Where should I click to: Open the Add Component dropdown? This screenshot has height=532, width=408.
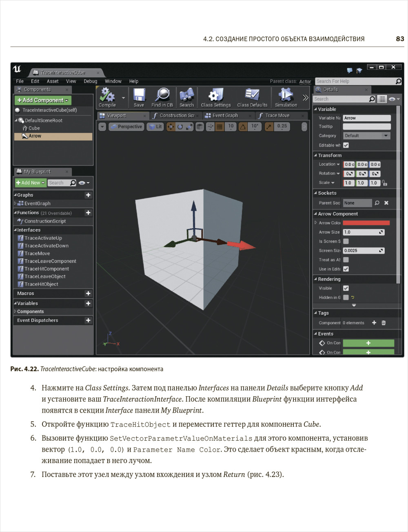(43, 100)
